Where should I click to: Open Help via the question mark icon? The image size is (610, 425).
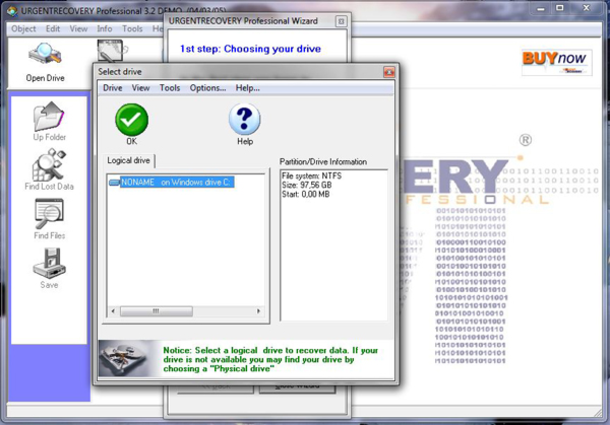click(244, 119)
